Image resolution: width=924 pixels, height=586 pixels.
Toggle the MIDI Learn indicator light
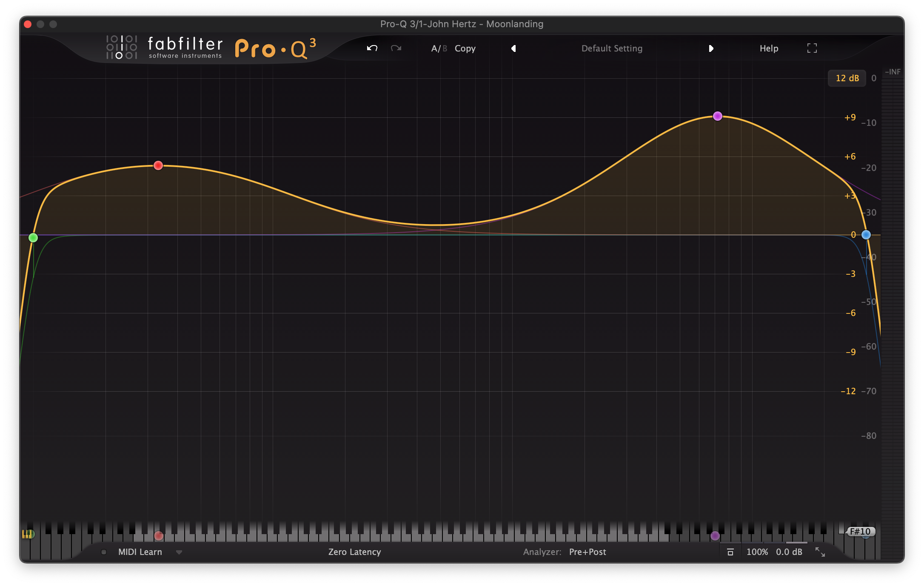click(x=104, y=552)
